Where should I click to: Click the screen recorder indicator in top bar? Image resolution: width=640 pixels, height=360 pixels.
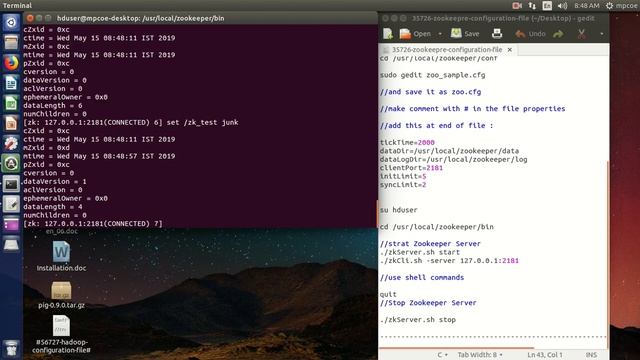pos(517,5)
